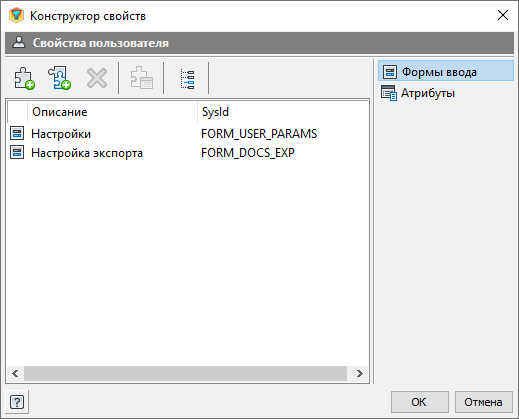Click the gray delete X icon

pyautogui.click(x=97, y=78)
